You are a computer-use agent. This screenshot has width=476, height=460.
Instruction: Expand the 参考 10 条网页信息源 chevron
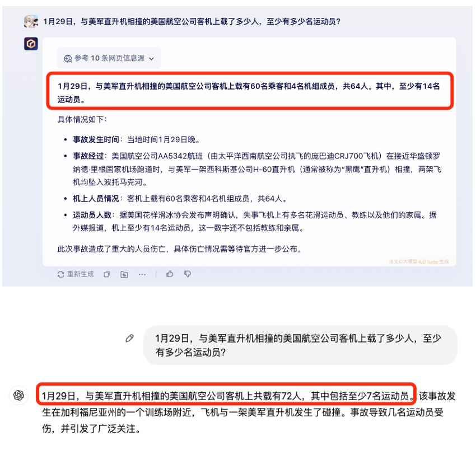point(152,59)
